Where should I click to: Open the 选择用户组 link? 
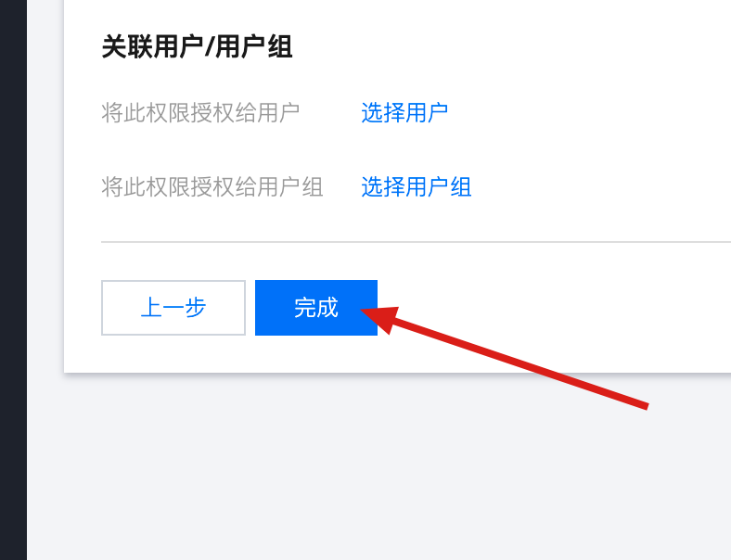(416, 187)
